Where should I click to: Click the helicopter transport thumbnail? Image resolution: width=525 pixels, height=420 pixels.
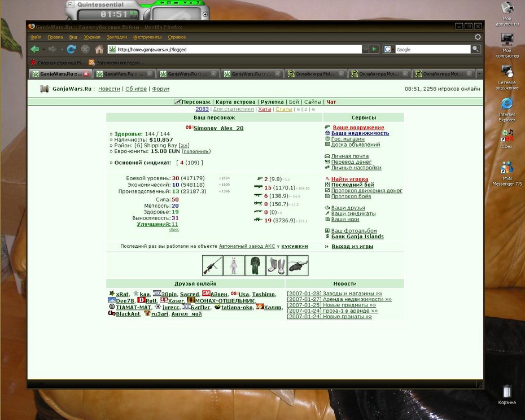[298, 265]
